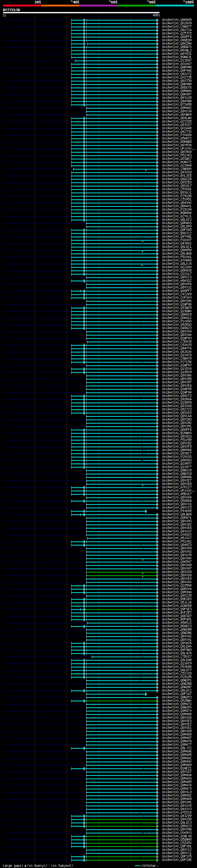The width and height of the screenshot is (197, 868).
Task: Select hit UniRef100_Q8S915
Action: [177, 413]
